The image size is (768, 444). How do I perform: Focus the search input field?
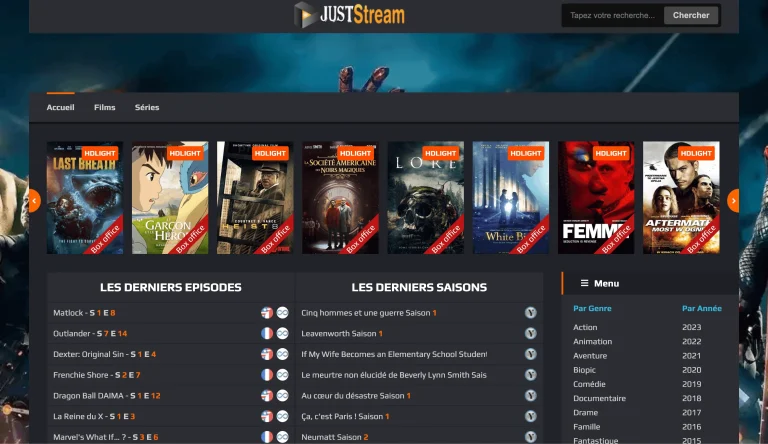coord(612,15)
